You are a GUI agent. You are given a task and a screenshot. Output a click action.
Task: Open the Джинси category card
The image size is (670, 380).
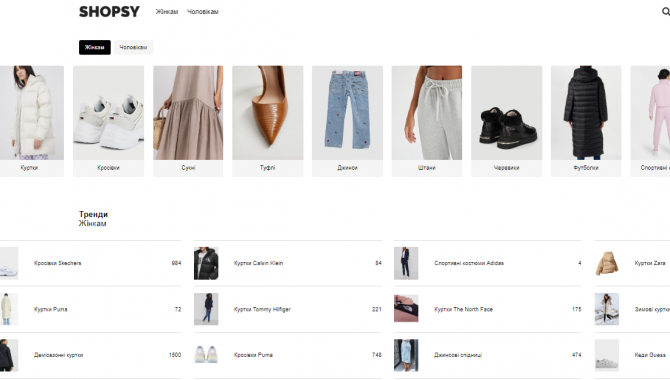[x=347, y=121]
